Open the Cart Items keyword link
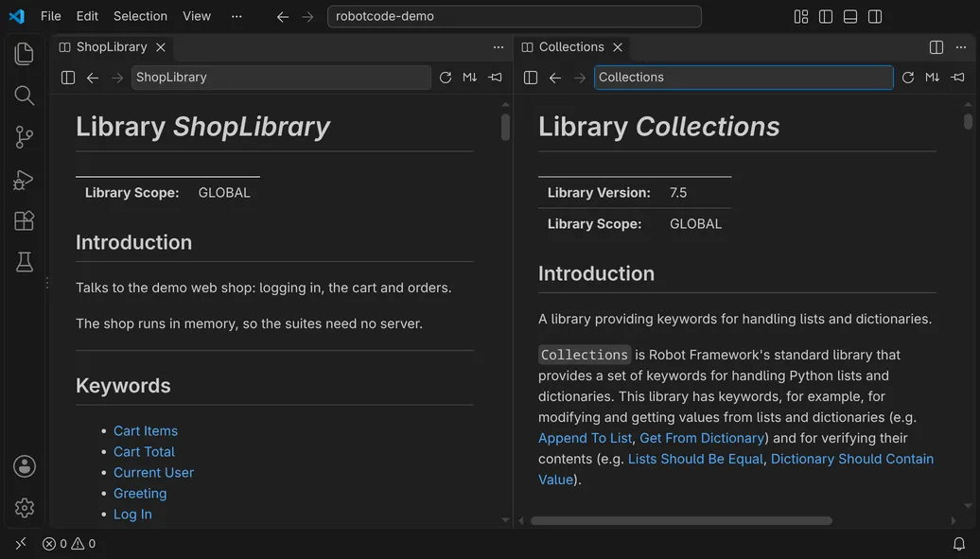The image size is (980, 559). click(145, 430)
